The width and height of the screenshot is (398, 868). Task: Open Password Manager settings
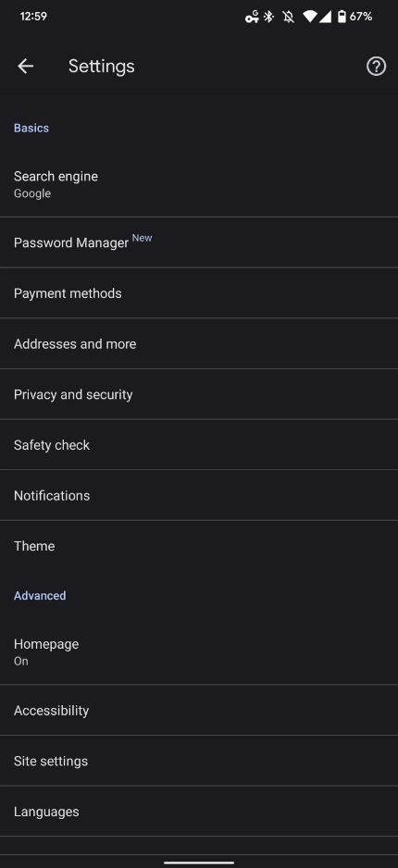coord(199,242)
